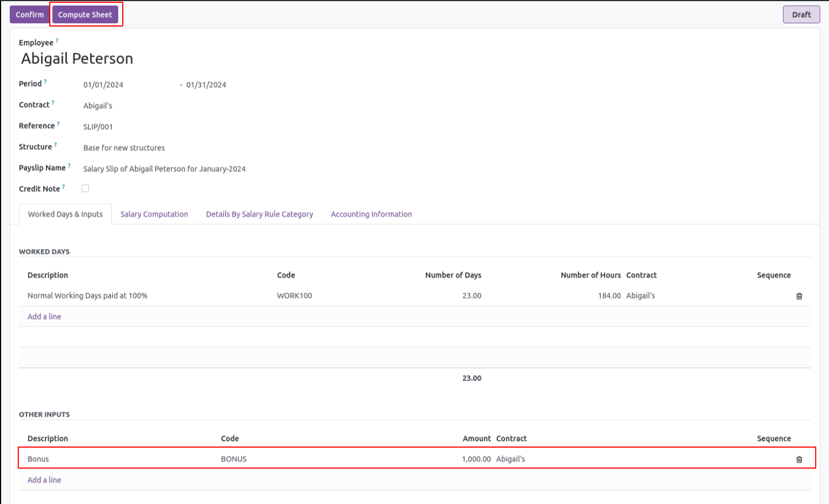Add a line under Worked Days
Image resolution: width=829 pixels, height=504 pixels.
click(44, 317)
